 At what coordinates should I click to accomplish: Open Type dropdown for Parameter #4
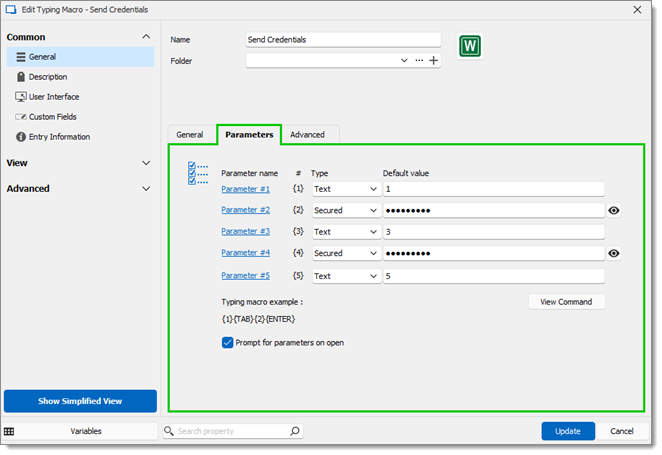click(x=344, y=254)
